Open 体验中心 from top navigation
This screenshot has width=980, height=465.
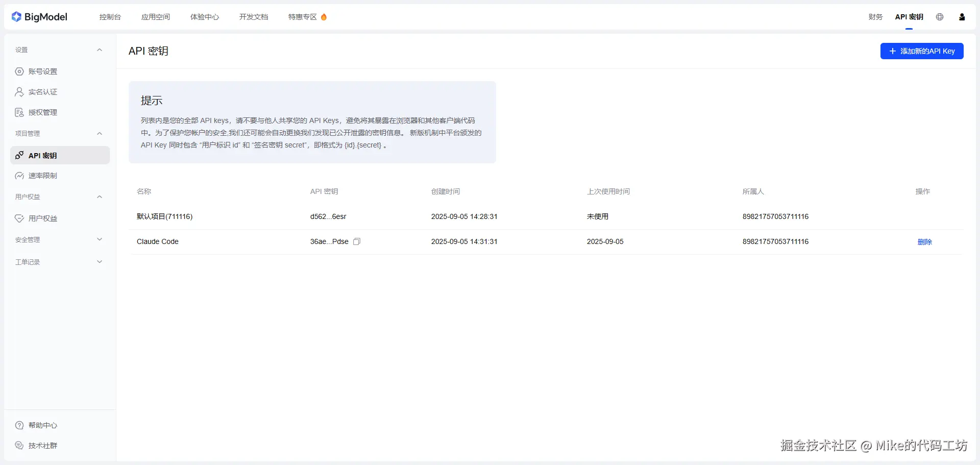point(205,17)
